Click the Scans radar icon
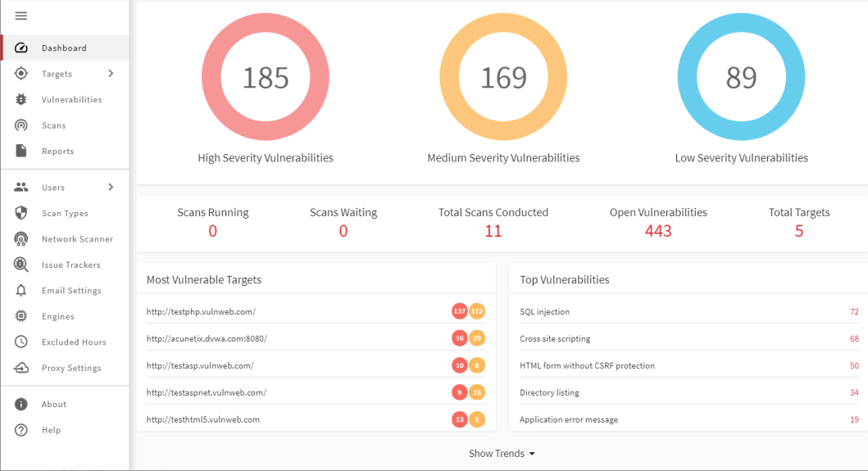 (21, 125)
